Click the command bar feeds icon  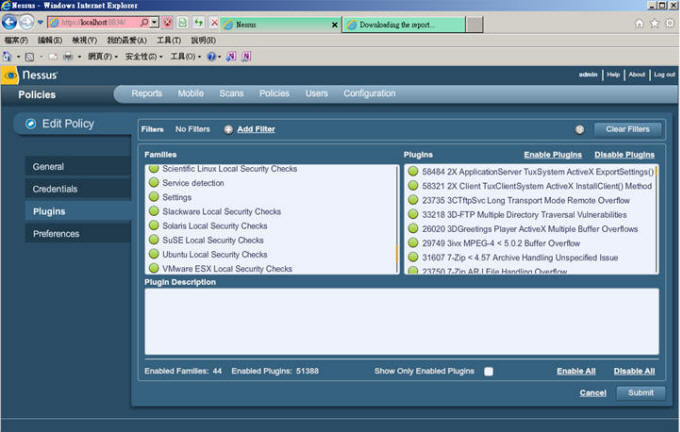point(29,57)
